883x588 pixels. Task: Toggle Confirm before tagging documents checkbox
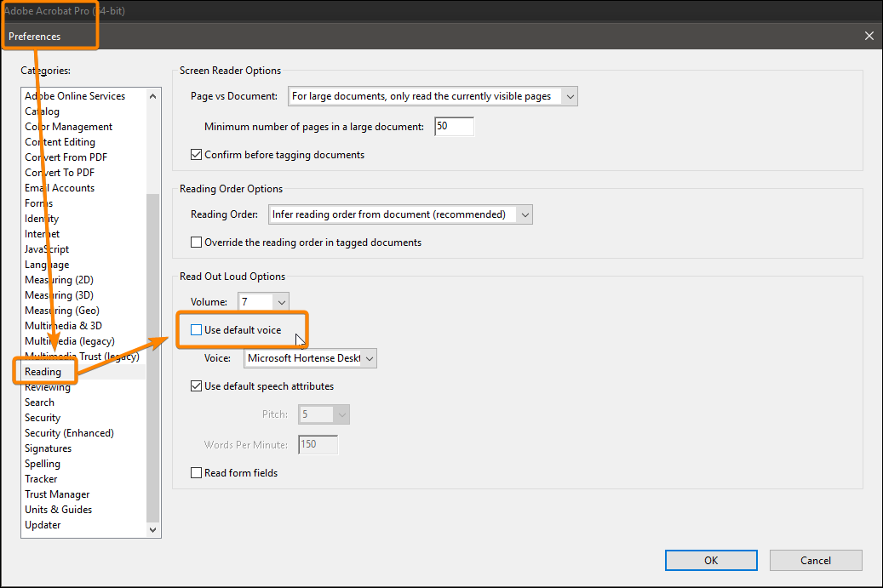tap(198, 155)
